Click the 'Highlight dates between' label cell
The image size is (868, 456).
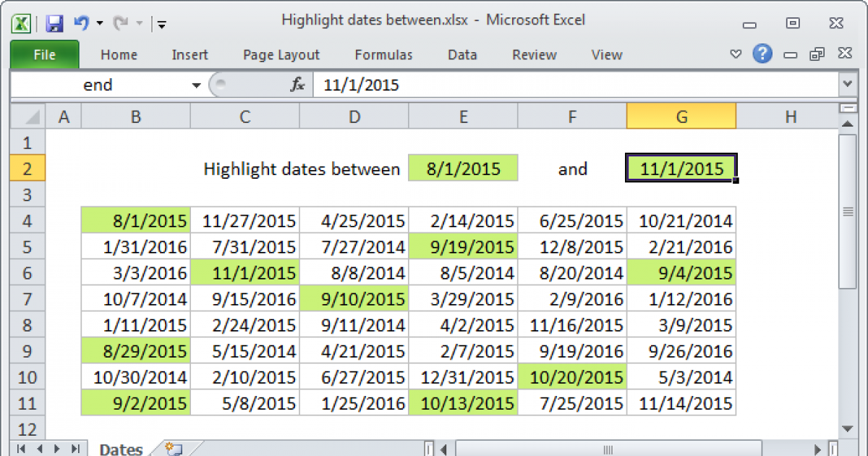[x=302, y=169]
